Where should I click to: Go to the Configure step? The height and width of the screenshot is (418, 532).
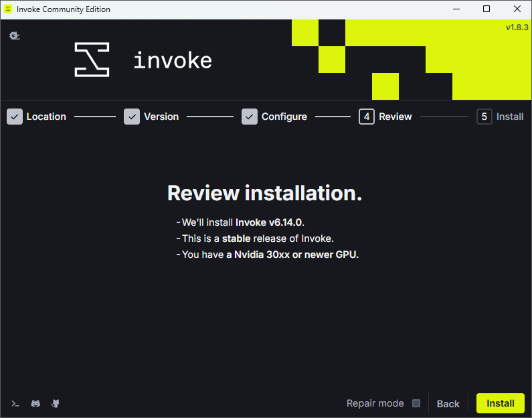pyautogui.click(x=274, y=117)
